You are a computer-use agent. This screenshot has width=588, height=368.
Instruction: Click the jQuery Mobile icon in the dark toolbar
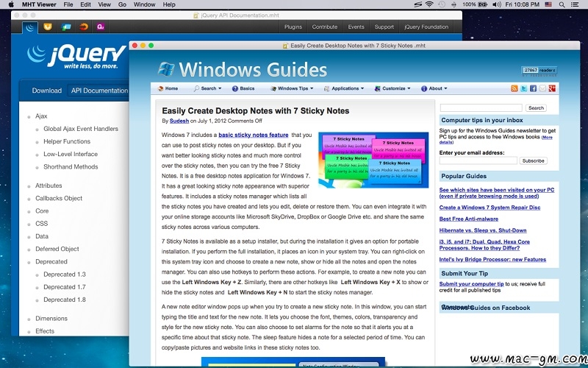point(66,26)
